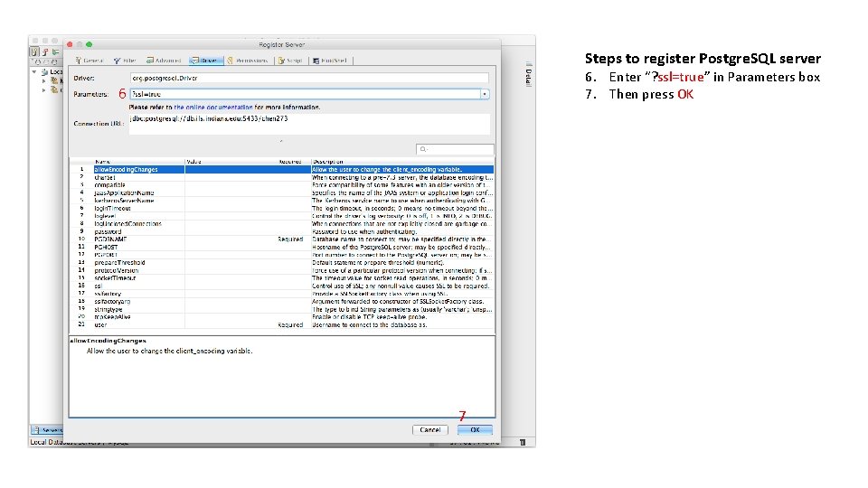Click the Driver class input field
Screen dimensions: 868x488
tap(309, 78)
